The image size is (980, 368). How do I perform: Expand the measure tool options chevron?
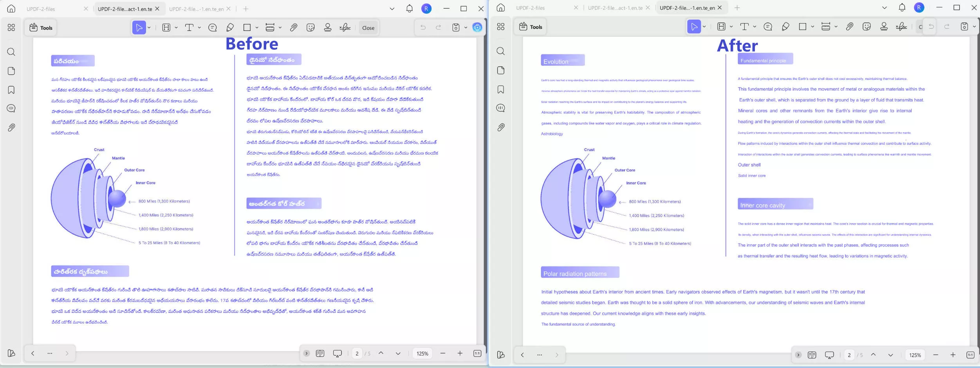(x=280, y=27)
